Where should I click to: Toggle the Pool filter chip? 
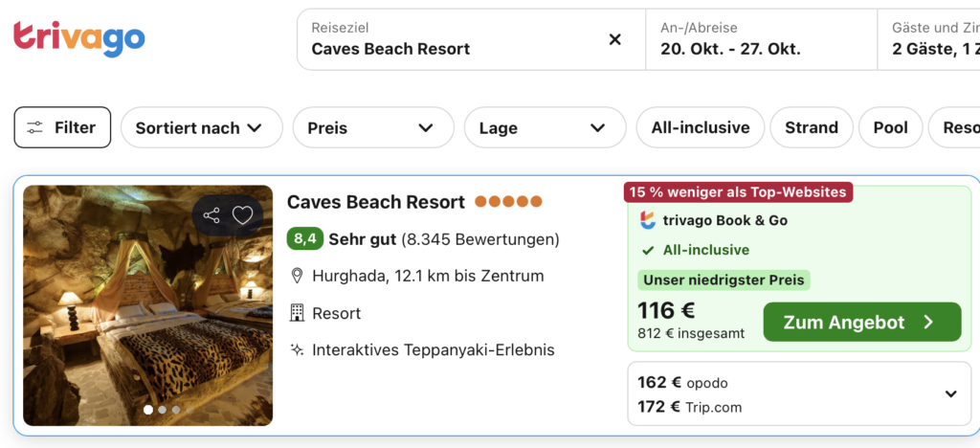pyautogui.click(x=891, y=127)
